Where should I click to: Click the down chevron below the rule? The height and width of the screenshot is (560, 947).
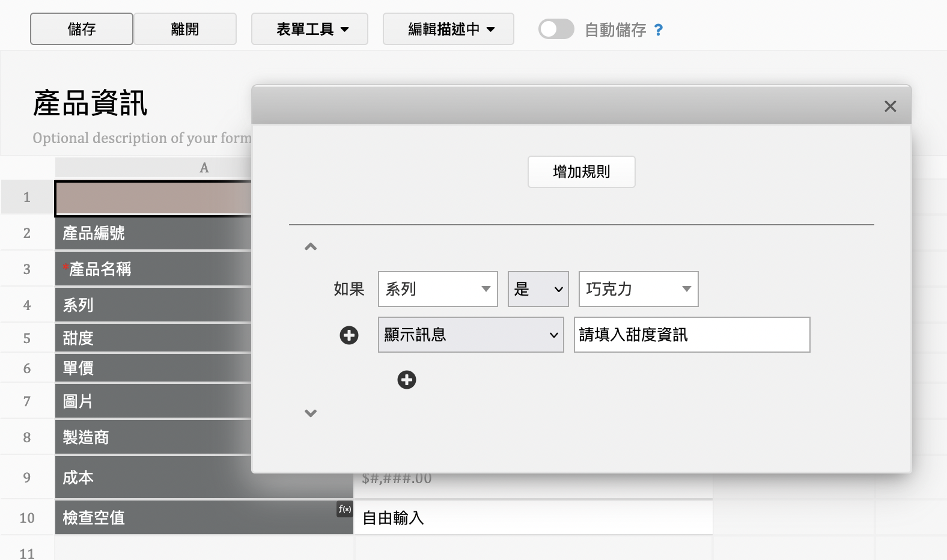(311, 413)
